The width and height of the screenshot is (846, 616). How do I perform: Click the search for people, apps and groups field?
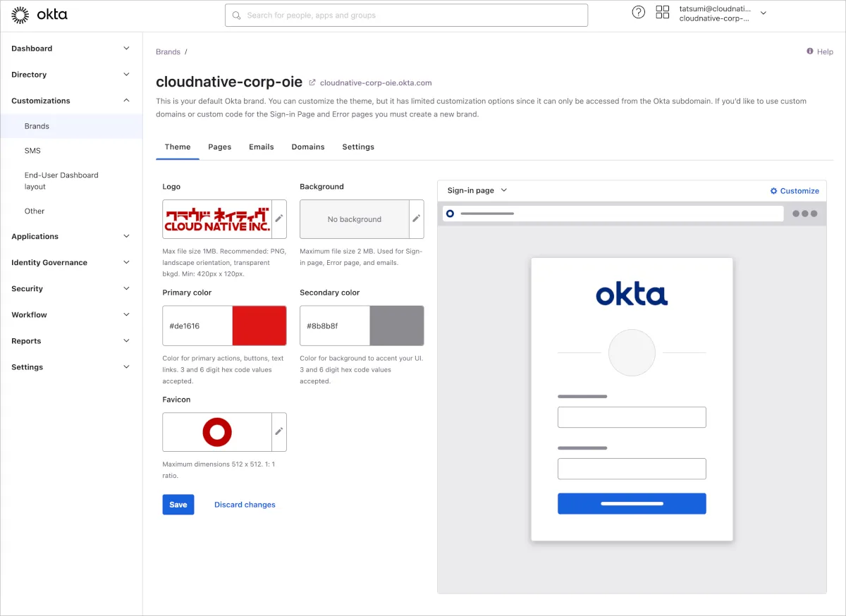coord(406,16)
